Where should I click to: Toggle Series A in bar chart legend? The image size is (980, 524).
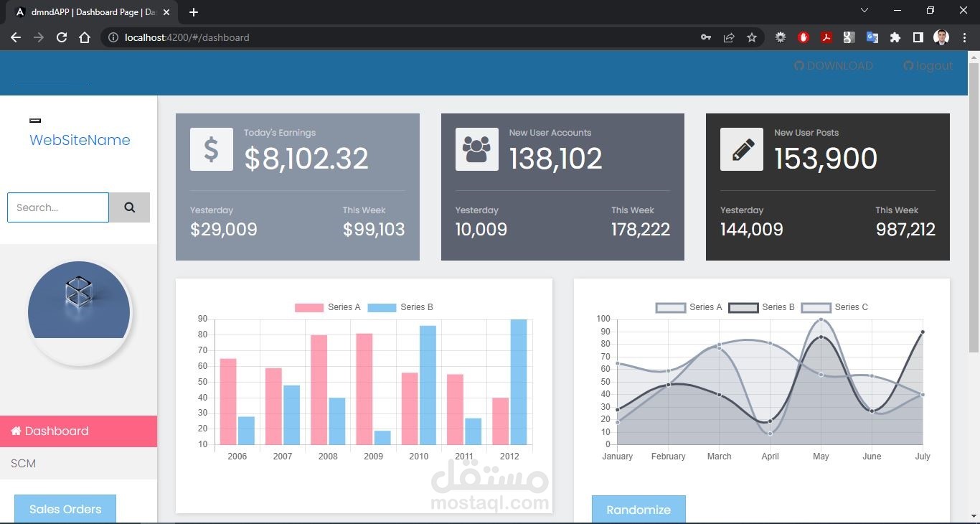[x=328, y=307]
